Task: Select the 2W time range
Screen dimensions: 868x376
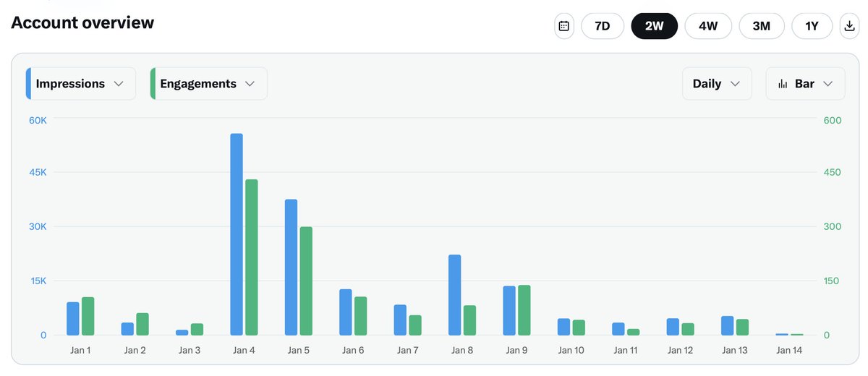Action: [655, 26]
